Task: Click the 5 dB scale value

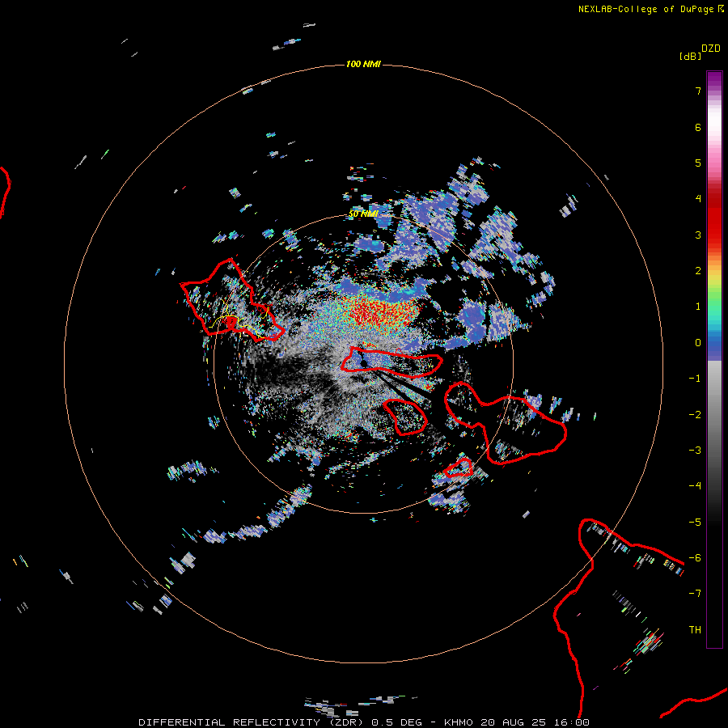Action: tap(698, 163)
